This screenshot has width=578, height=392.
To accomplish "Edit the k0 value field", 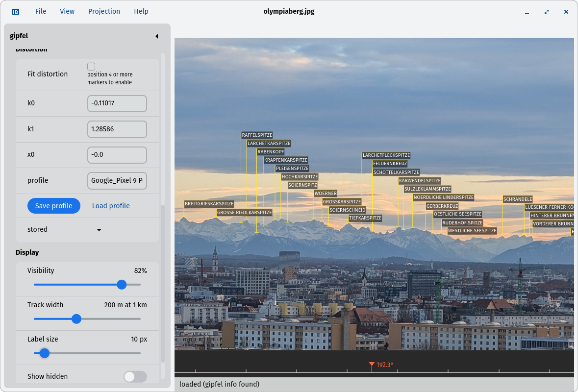I will click(117, 103).
